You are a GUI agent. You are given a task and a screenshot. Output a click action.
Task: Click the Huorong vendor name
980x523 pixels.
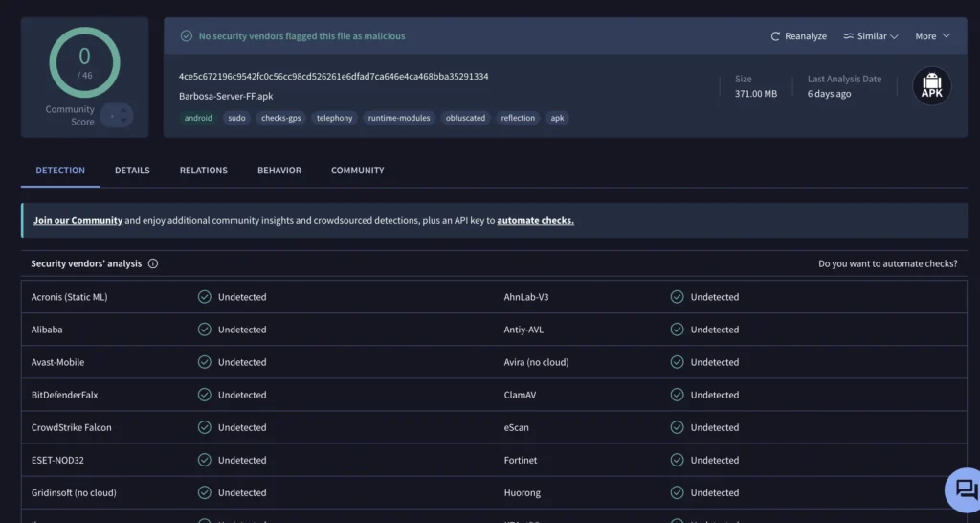coord(522,492)
